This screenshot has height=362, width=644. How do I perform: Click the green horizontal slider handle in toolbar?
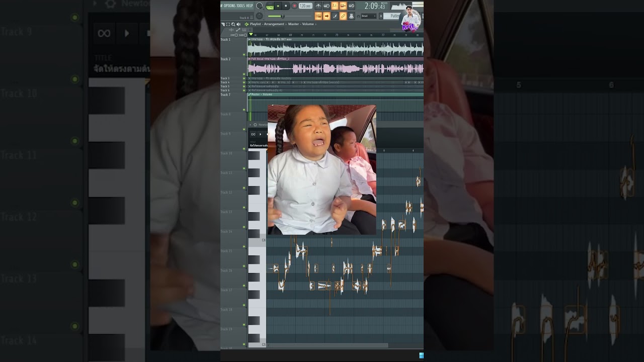(x=283, y=16)
